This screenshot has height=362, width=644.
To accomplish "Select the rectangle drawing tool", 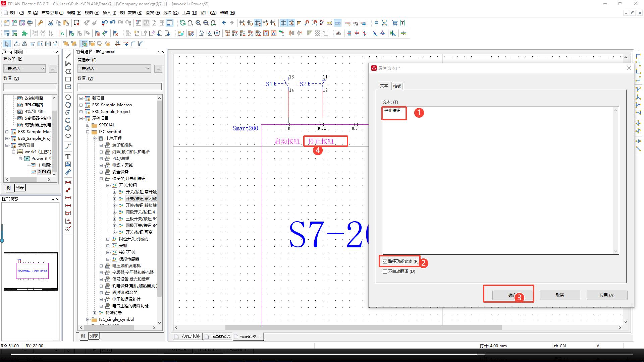I will coord(68,79).
